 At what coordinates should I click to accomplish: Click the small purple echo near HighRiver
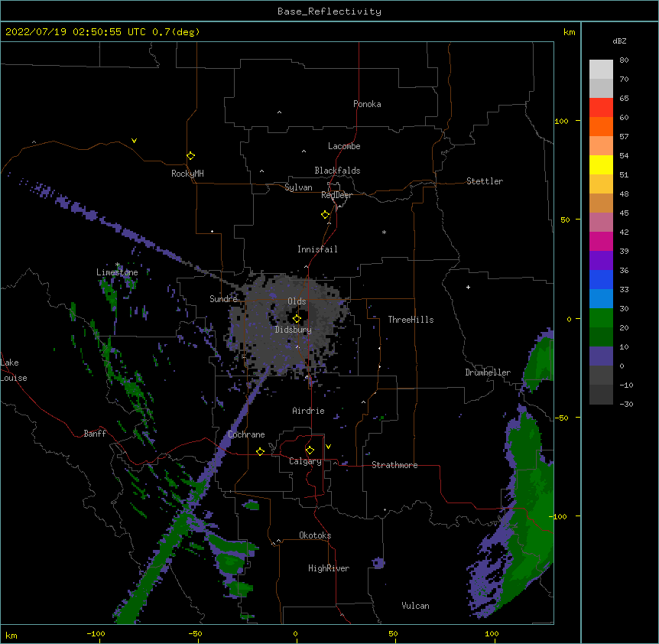pos(378,563)
